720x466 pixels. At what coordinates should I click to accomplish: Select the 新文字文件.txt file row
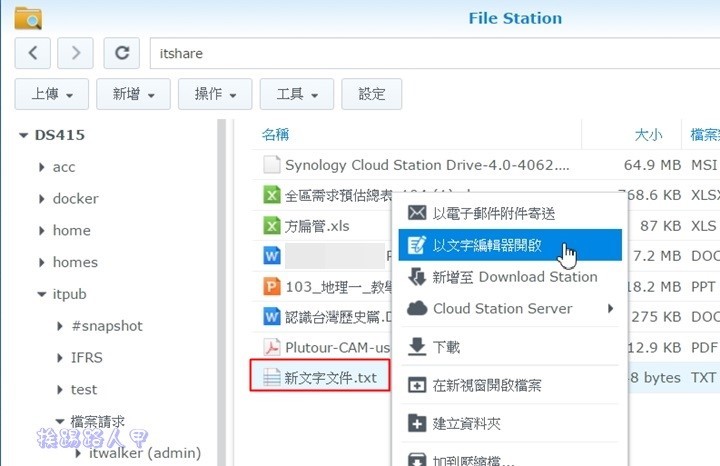(330, 378)
